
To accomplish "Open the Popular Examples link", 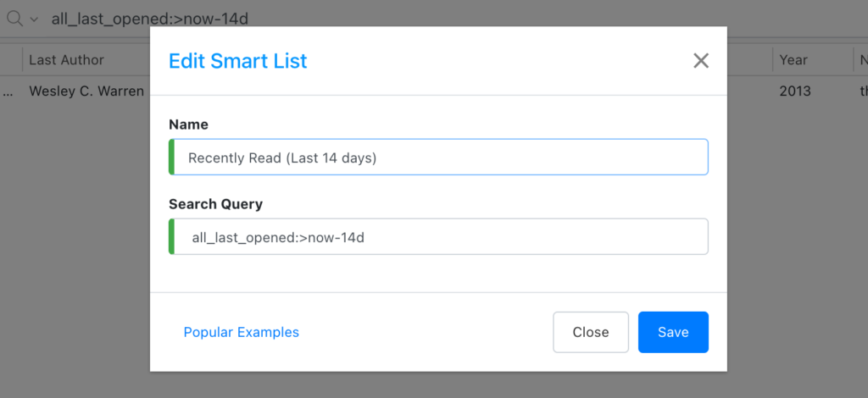I will click(242, 332).
